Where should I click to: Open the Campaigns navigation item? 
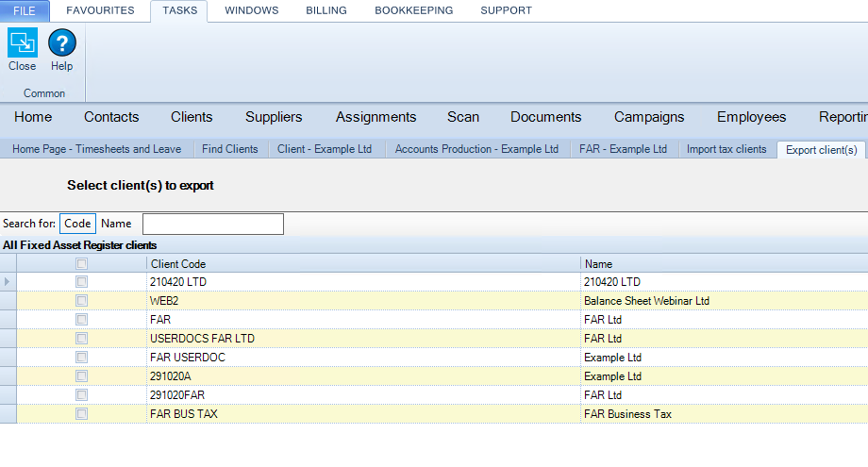click(649, 117)
